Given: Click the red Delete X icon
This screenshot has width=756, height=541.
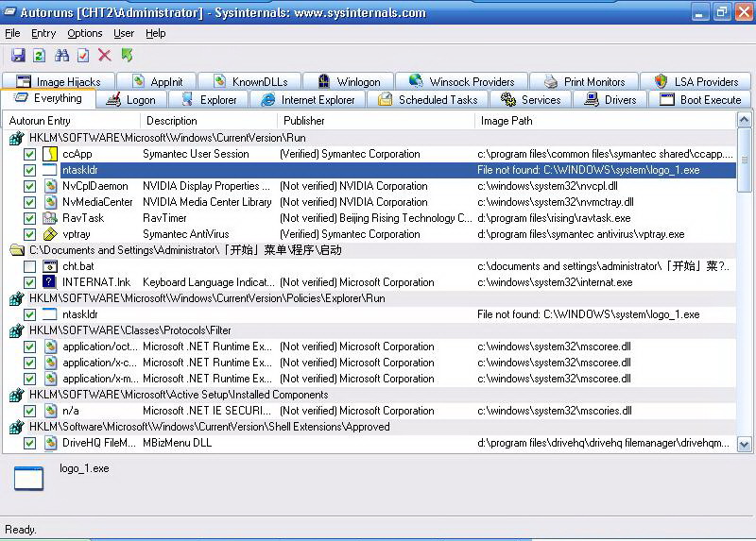Looking at the screenshot, I should pos(105,57).
